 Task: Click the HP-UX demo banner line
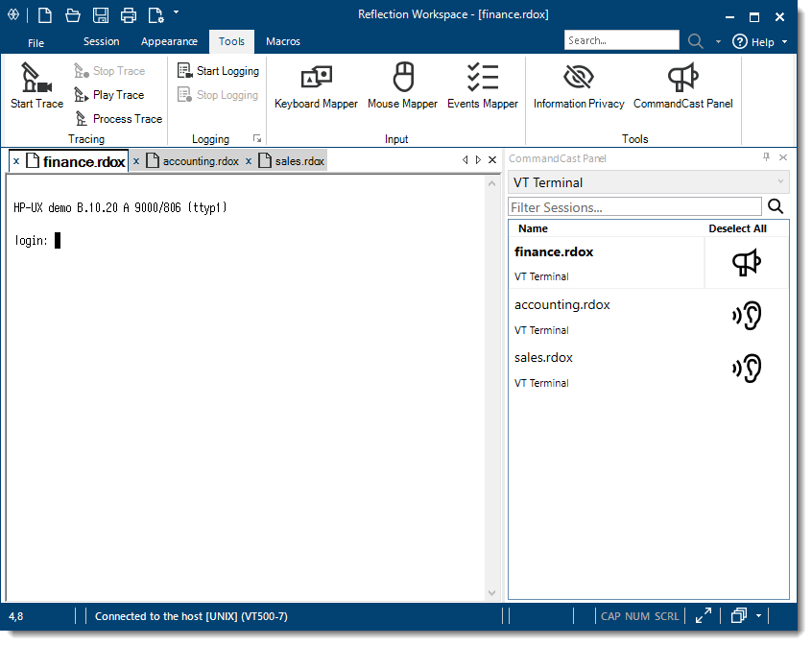tap(120, 207)
